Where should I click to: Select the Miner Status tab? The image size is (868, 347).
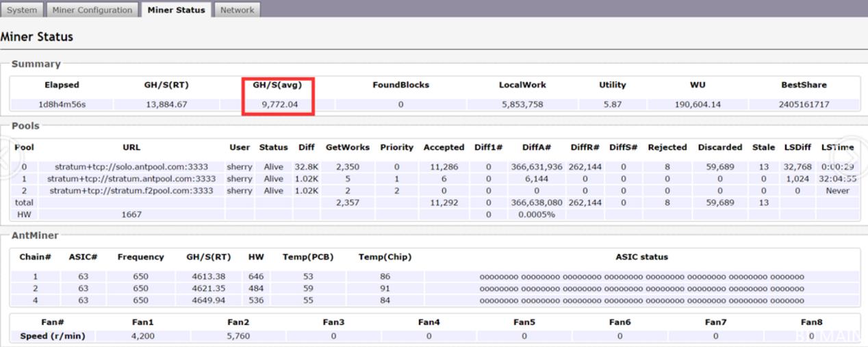click(x=176, y=10)
